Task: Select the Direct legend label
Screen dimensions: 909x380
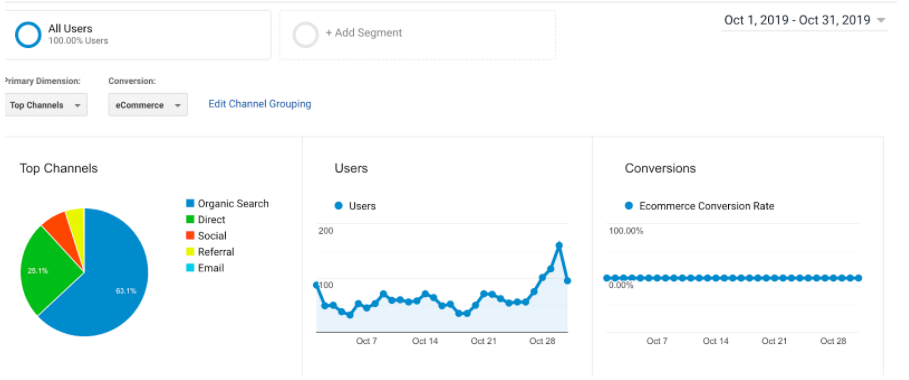Action: pyautogui.click(x=212, y=220)
